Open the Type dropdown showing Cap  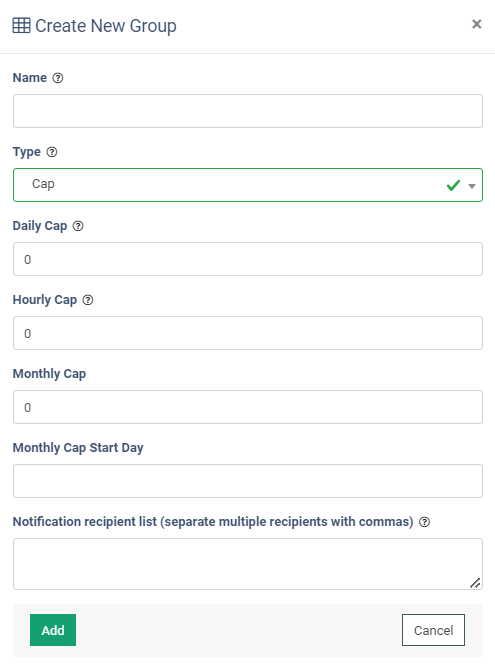click(248, 185)
